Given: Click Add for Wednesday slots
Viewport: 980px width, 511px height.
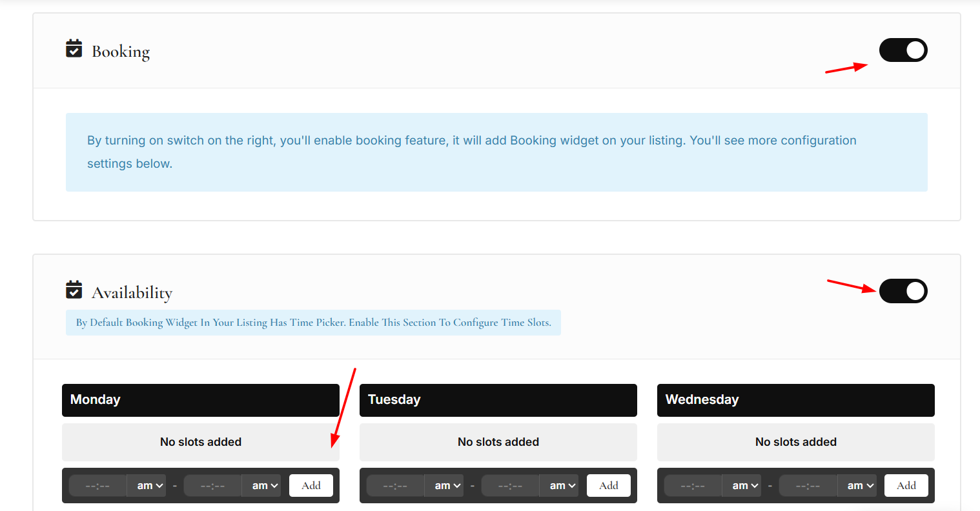Looking at the screenshot, I should pos(906,486).
